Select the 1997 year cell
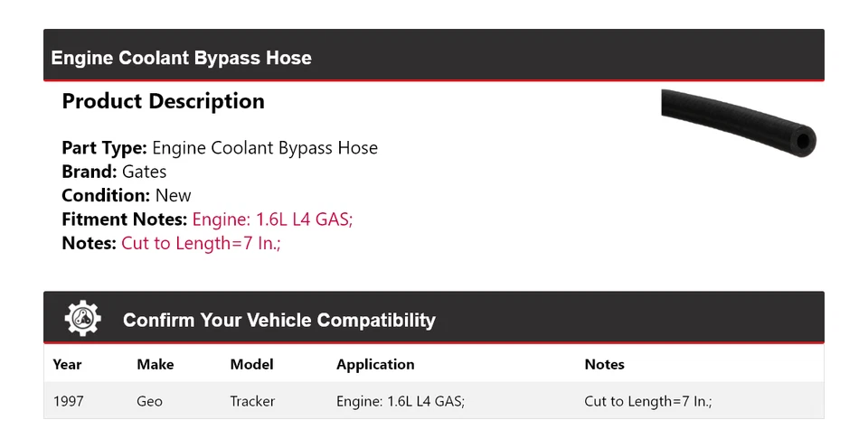 [68, 401]
